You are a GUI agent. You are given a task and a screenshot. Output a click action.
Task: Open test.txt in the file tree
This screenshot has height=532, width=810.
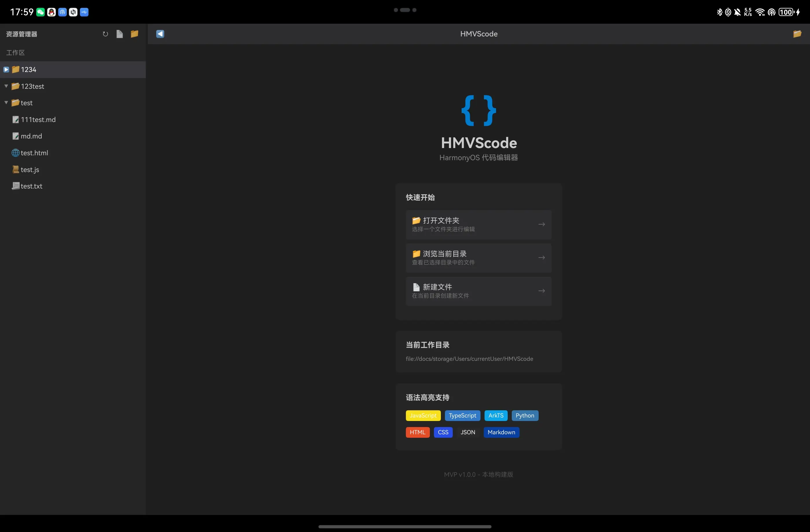tap(31, 186)
